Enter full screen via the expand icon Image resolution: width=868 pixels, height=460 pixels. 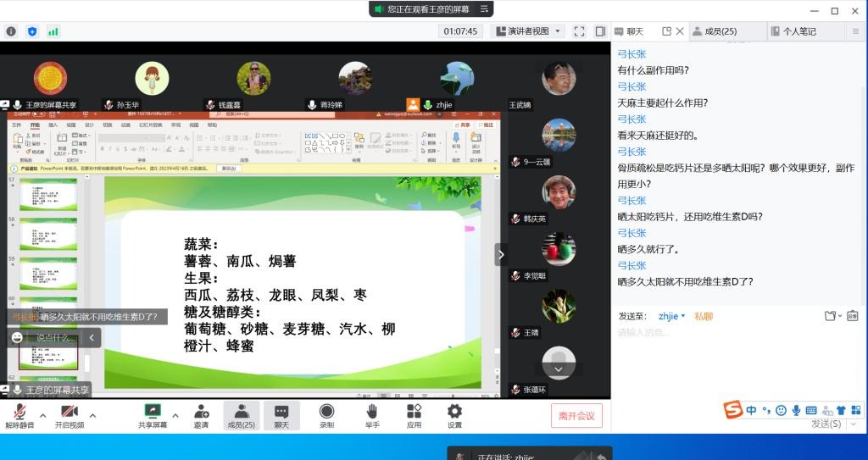pyautogui.click(x=580, y=31)
